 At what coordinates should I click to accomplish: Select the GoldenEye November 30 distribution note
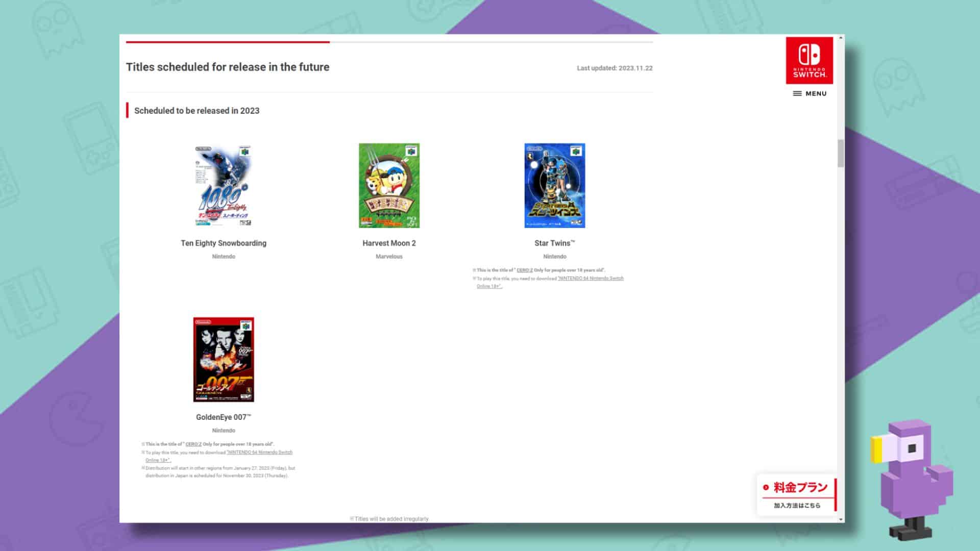tap(218, 472)
